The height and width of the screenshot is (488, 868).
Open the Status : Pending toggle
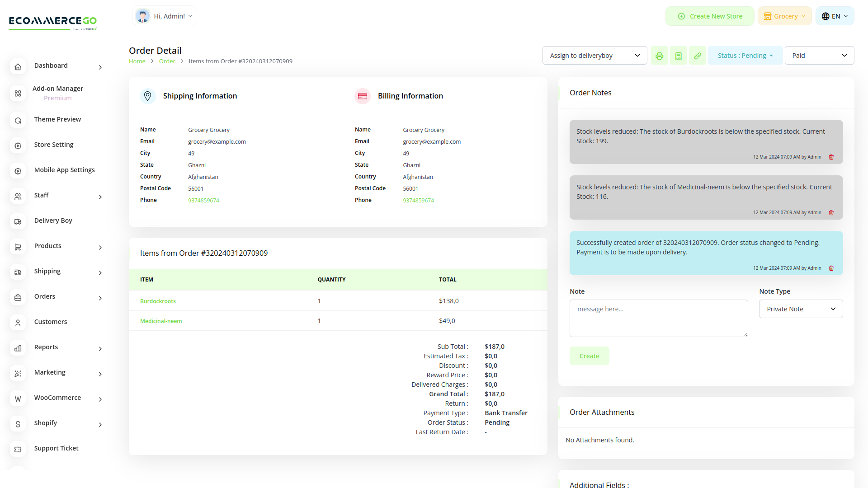745,55
